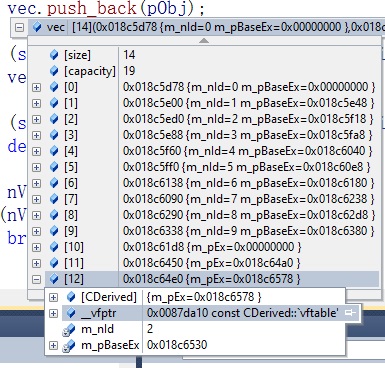Click the size value 14

click(129, 55)
